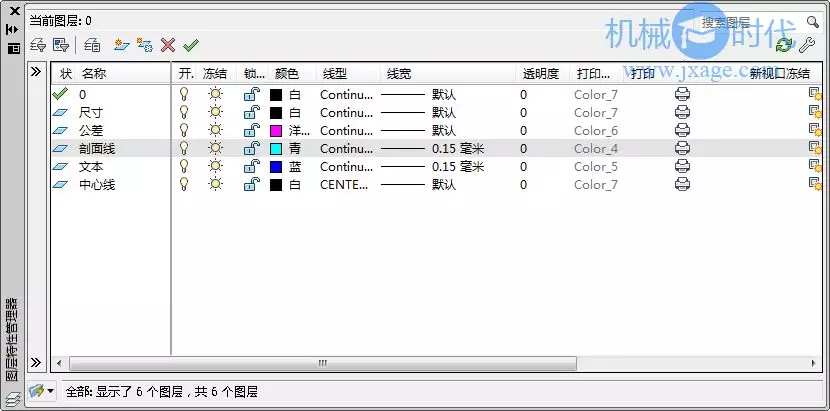
Task: Click New Group Filter icon
Action: pos(61,46)
